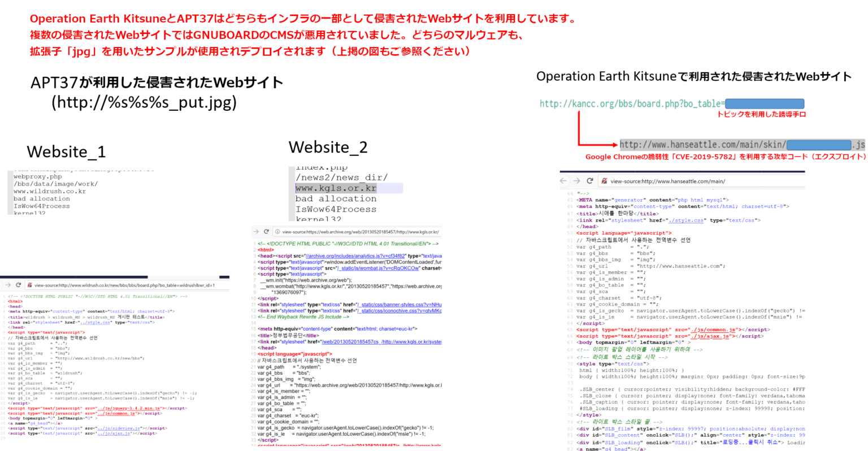The width and height of the screenshot is (868, 451).
Task: Click the Website_1 heading
Action: click(66, 152)
